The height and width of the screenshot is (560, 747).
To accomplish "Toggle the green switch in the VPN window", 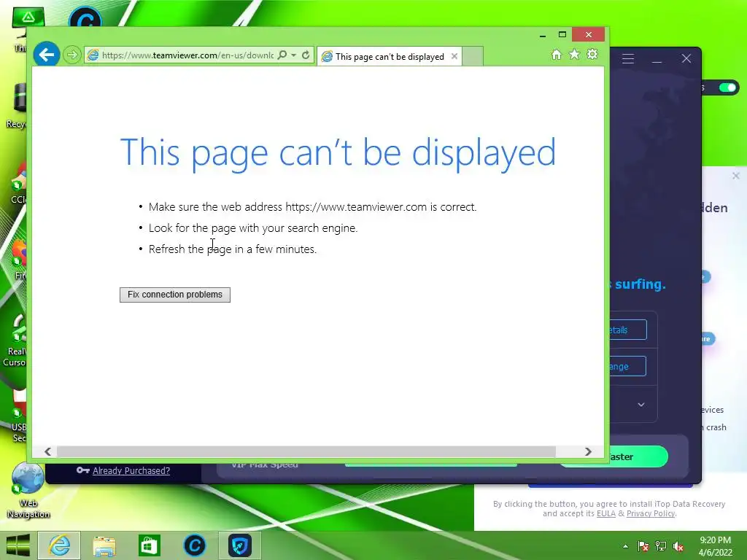I will point(727,87).
